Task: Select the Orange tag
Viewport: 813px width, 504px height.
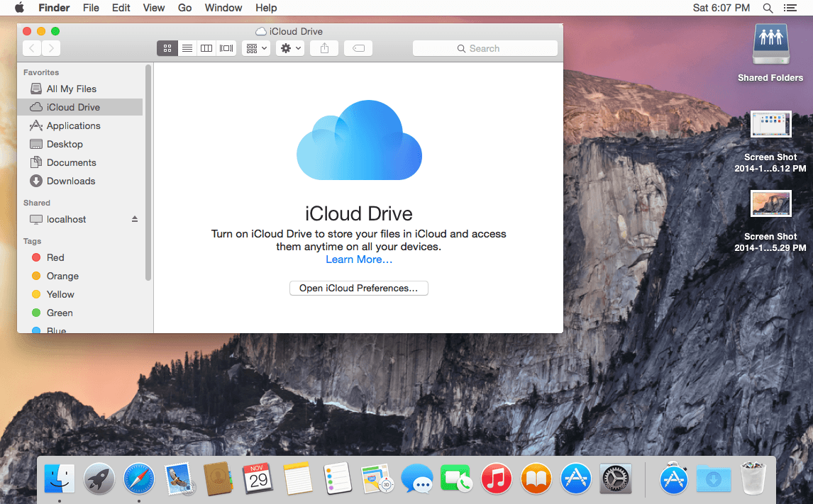Action: (80, 276)
